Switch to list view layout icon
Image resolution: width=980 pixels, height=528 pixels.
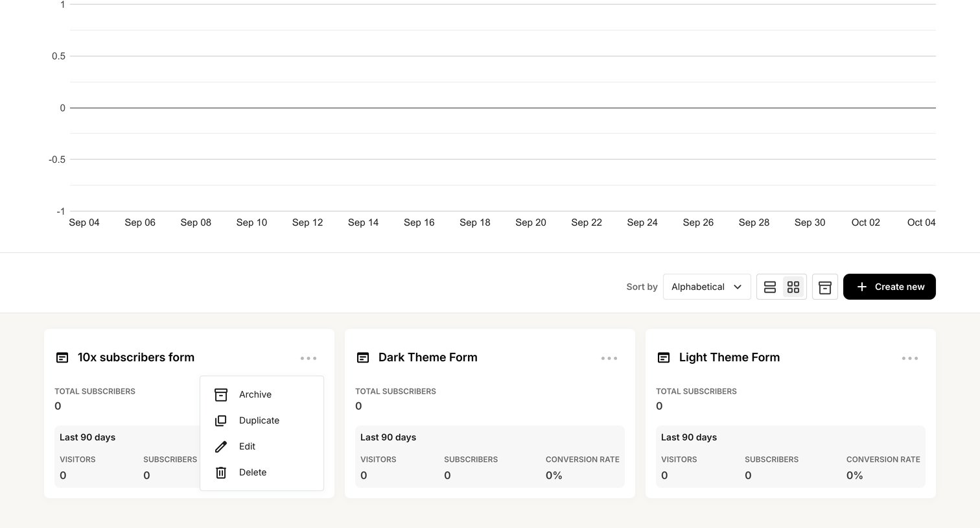[769, 287]
